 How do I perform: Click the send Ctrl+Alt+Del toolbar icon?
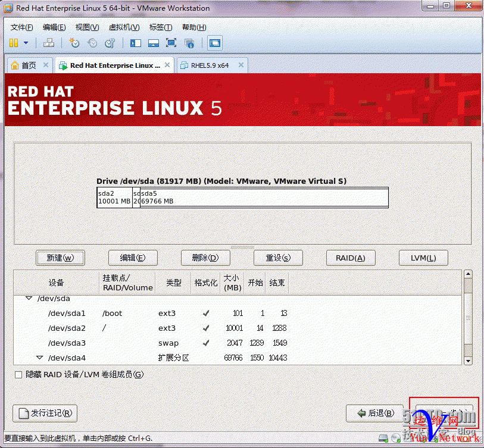tap(49, 43)
